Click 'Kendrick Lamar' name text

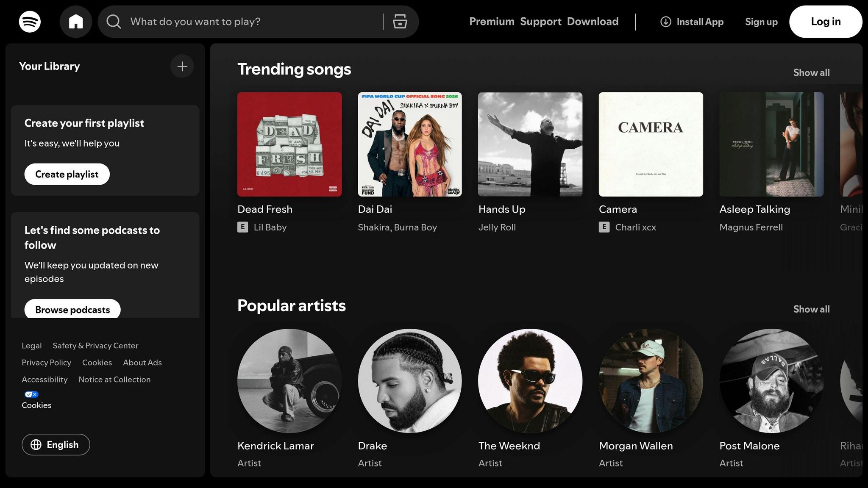tap(275, 446)
